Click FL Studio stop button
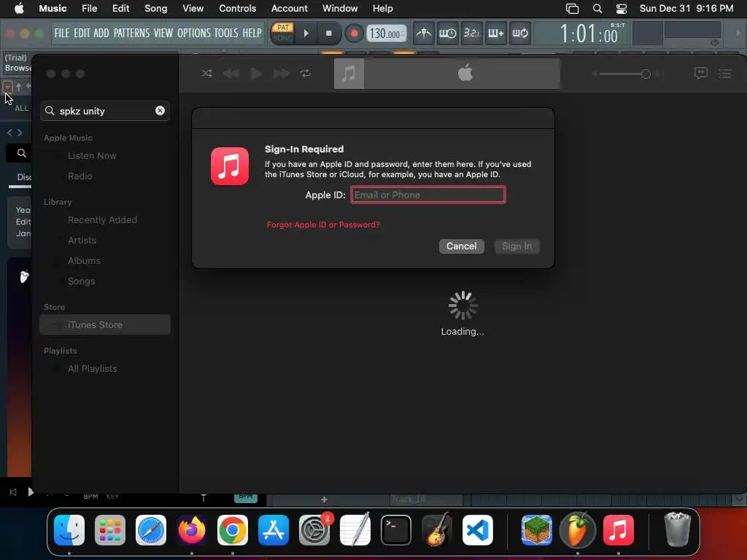Screen dimensions: 747x560 [x=329, y=34]
